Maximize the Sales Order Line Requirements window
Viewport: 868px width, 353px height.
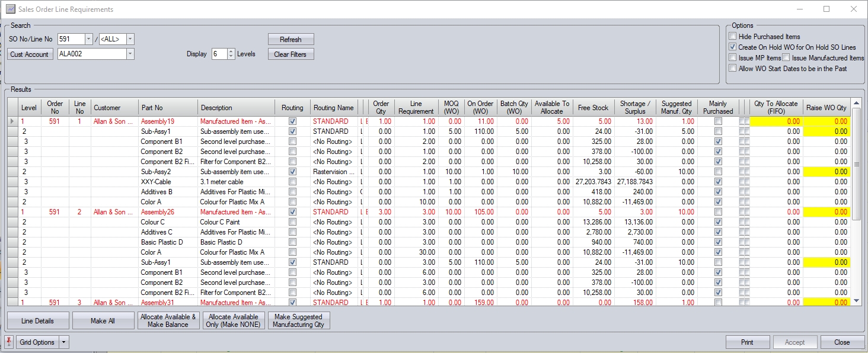click(826, 9)
